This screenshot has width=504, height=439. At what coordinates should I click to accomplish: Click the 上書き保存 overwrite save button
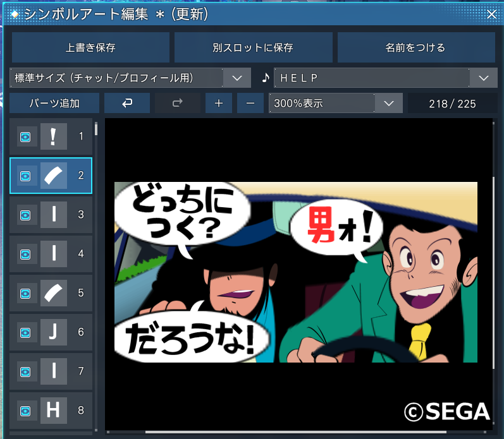pyautogui.click(x=90, y=47)
